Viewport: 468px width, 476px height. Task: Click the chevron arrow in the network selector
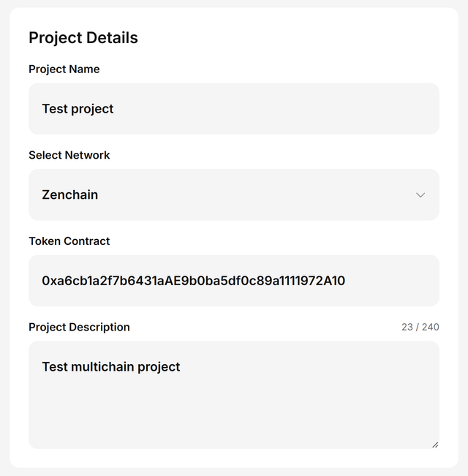(x=420, y=195)
